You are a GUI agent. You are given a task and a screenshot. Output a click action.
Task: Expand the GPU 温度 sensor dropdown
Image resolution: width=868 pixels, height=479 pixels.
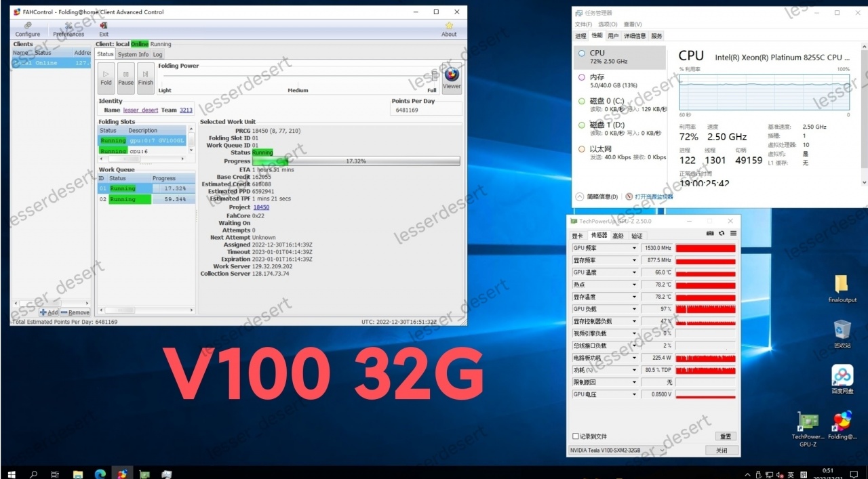pos(635,272)
